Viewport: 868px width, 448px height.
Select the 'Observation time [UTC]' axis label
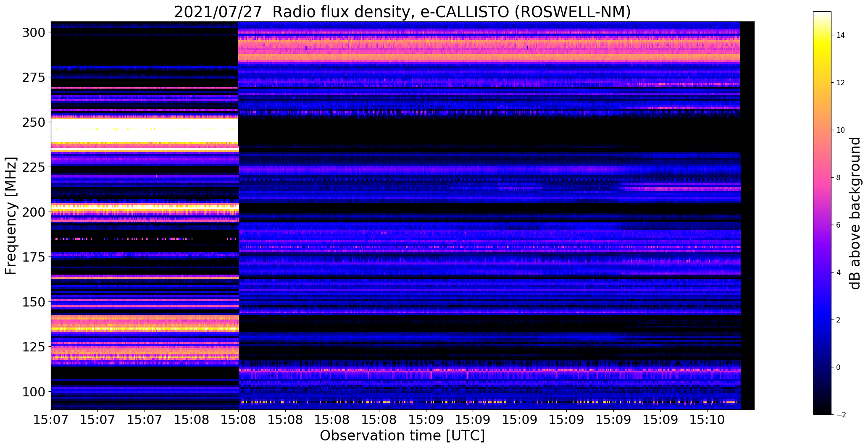[x=402, y=436]
